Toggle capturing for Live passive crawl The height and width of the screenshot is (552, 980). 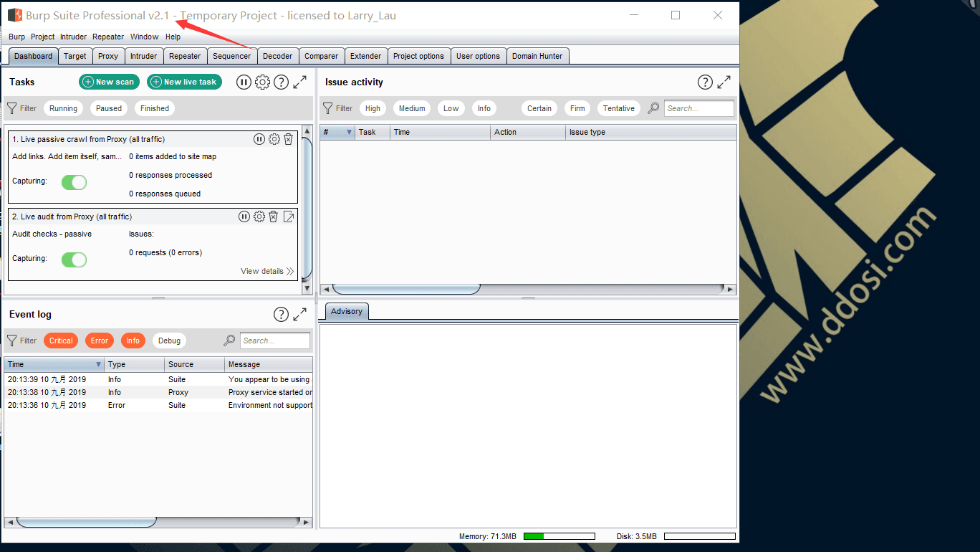pos(74,182)
